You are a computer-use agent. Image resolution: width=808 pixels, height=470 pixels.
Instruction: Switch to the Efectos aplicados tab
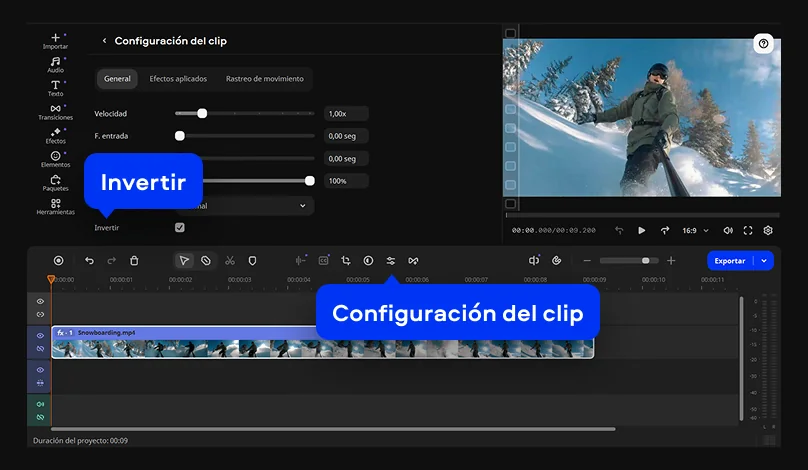tap(177, 79)
